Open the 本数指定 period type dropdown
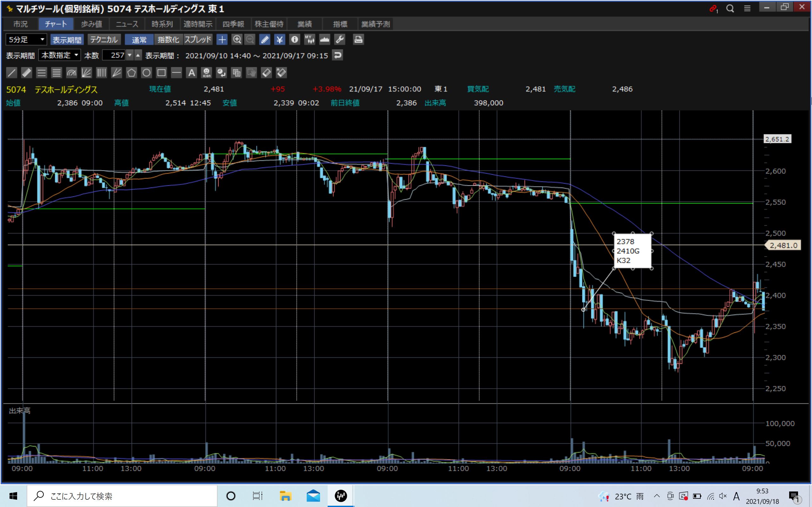 click(x=59, y=55)
